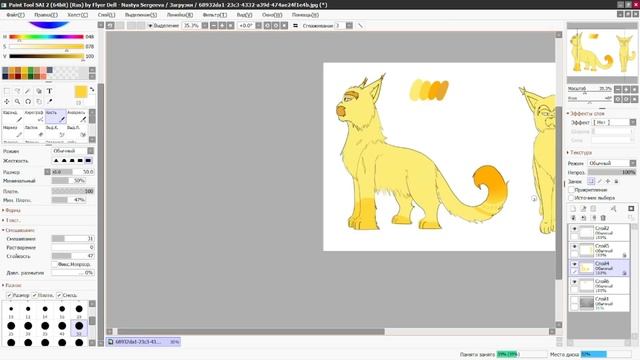The width and height of the screenshot is (640, 360).
Task: Hide layer Слой6 with eye icon
Action: pos(574,282)
